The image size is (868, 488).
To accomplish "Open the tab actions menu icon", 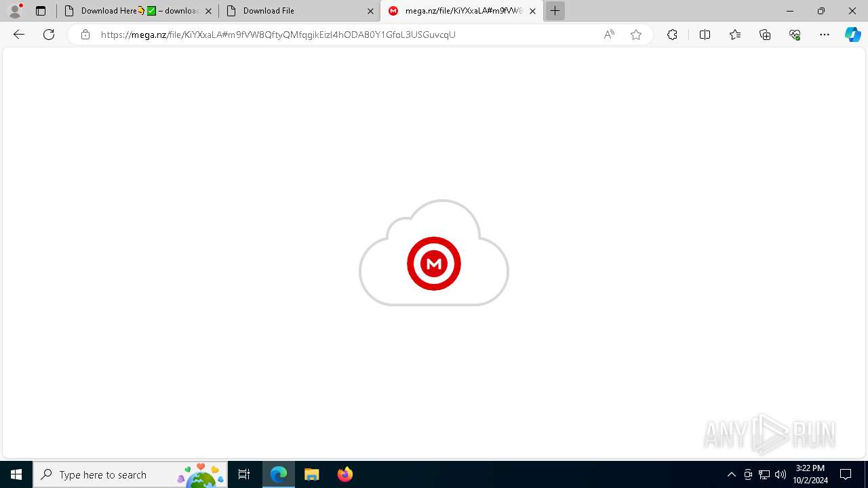I will point(41,11).
